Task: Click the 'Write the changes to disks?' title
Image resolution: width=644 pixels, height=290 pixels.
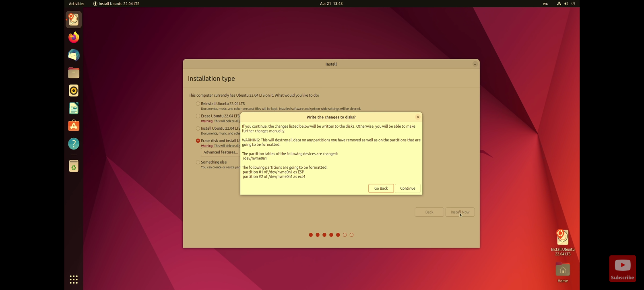Action: click(331, 117)
